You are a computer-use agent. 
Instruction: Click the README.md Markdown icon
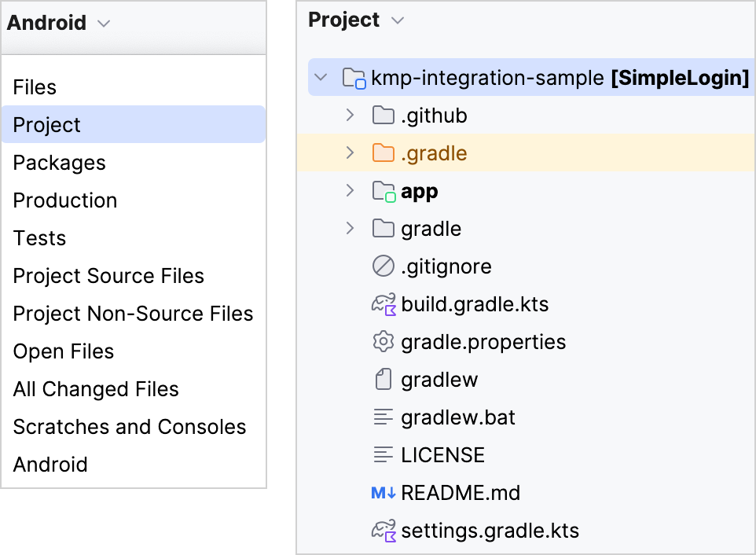pos(382,493)
